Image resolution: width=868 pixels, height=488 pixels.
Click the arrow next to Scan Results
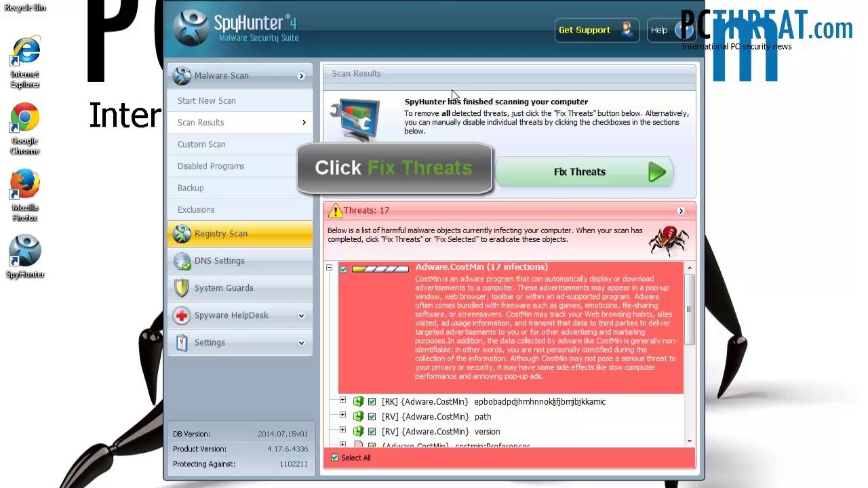pyautogui.click(x=304, y=123)
